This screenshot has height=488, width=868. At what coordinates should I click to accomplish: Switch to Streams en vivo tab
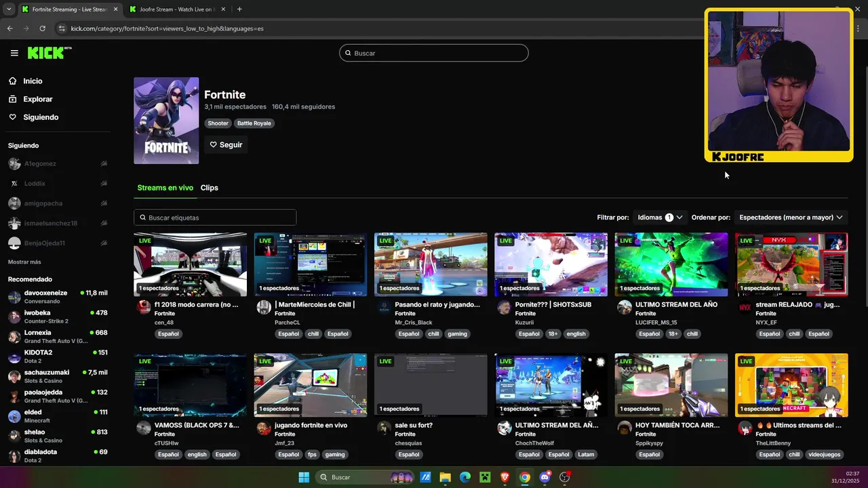point(165,188)
